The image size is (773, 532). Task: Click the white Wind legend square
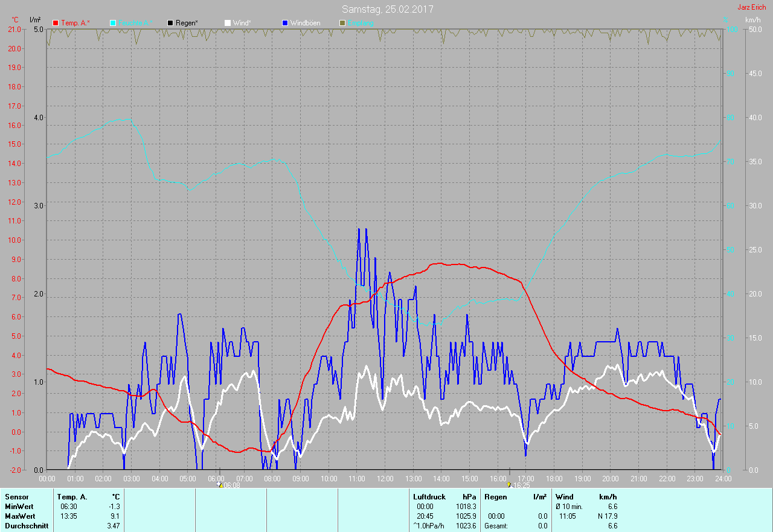(x=228, y=23)
